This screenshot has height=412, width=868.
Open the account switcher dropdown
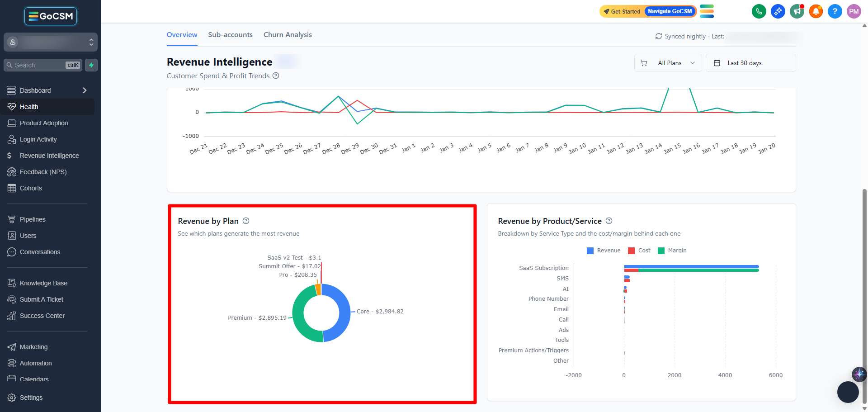[x=51, y=42]
